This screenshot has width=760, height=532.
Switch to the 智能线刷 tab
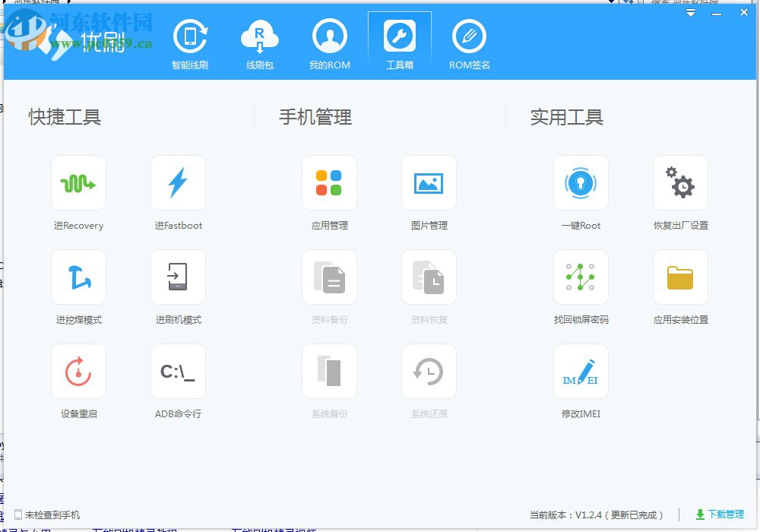190,43
